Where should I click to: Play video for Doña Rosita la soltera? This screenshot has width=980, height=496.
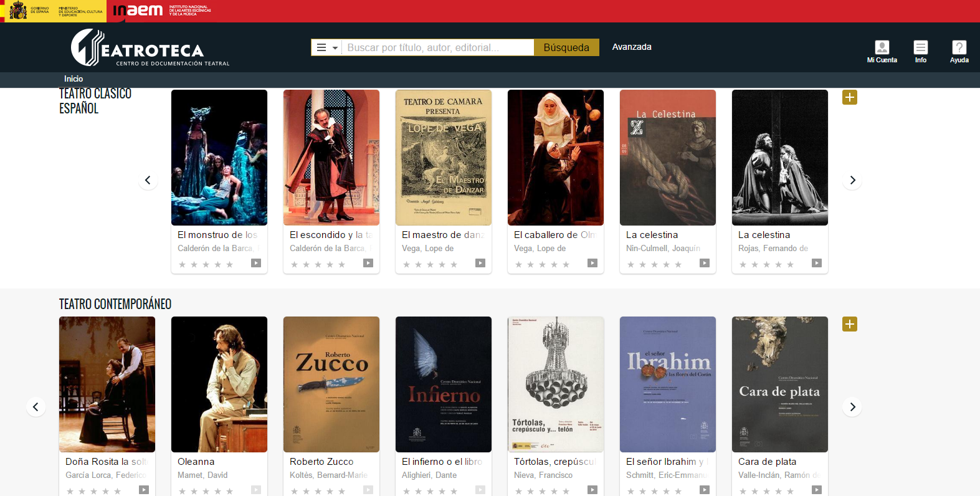144,490
